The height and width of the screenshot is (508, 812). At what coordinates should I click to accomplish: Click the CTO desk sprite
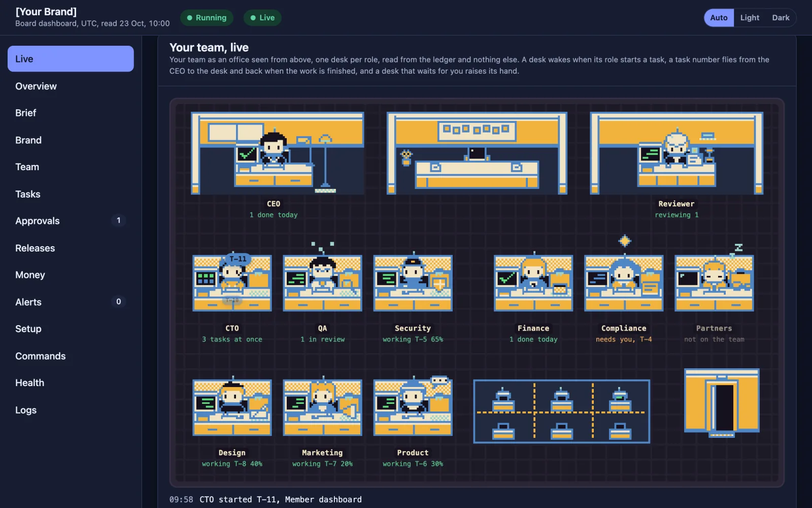click(232, 283)
